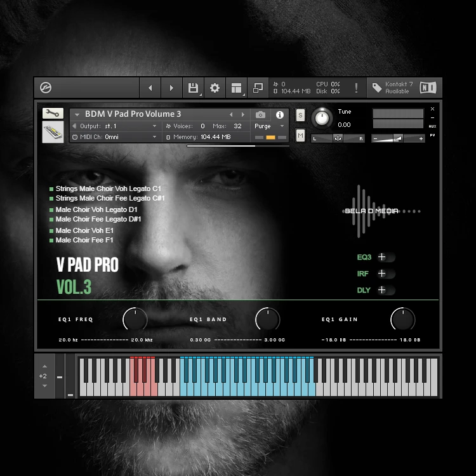Open the workspace layout panel icon

236,88
